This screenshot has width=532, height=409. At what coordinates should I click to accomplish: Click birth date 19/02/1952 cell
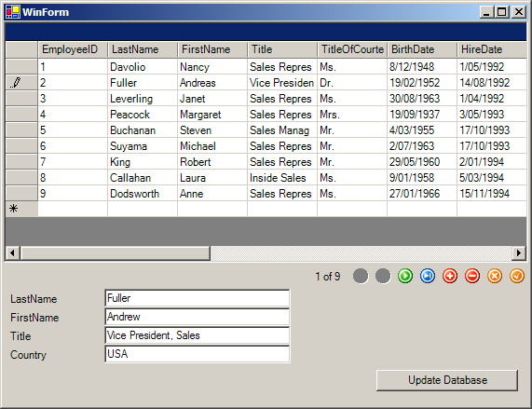point(422,82)
